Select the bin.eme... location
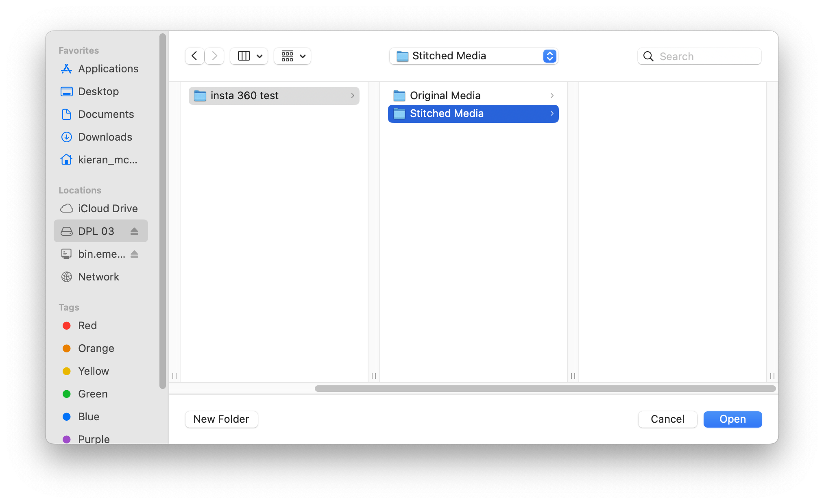Image resolution: width=824 pixels, height=504 pixels. (x=101, y=254)
